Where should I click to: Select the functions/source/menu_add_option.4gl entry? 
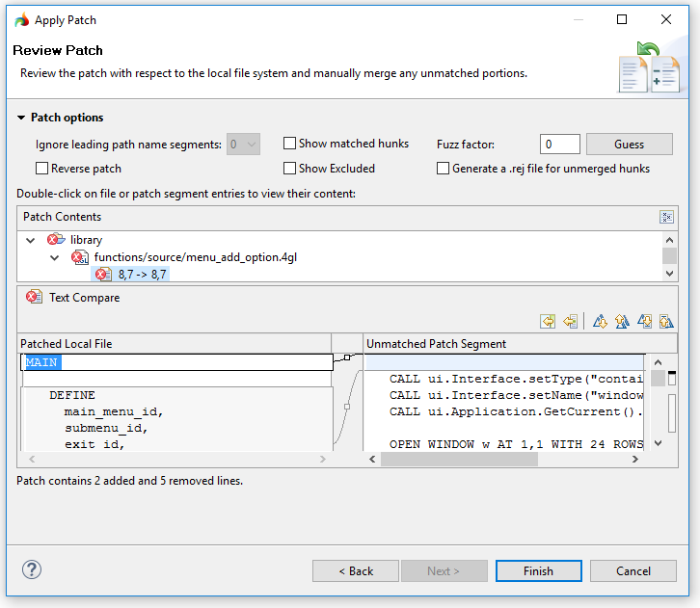(x=202, y=257)
